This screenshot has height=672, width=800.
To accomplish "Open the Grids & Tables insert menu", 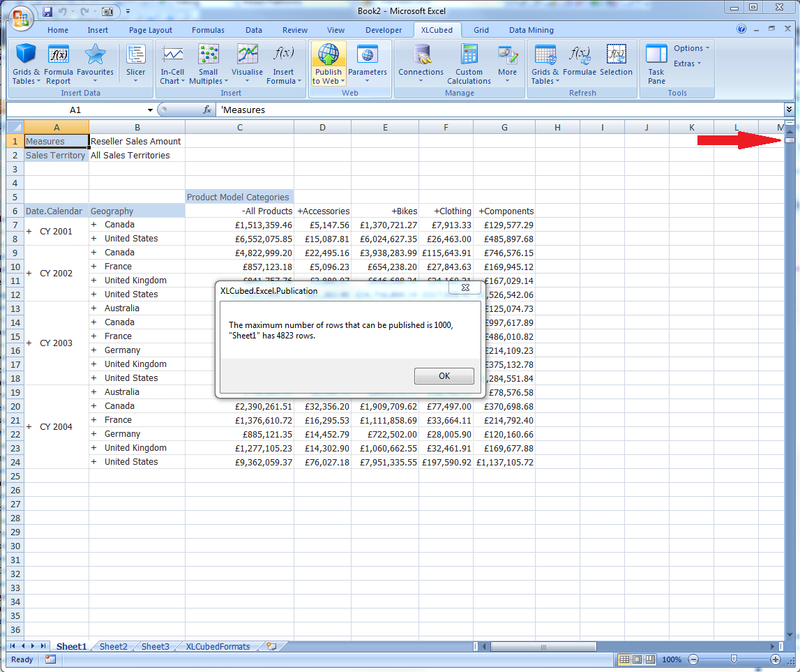I will (26, 64).
